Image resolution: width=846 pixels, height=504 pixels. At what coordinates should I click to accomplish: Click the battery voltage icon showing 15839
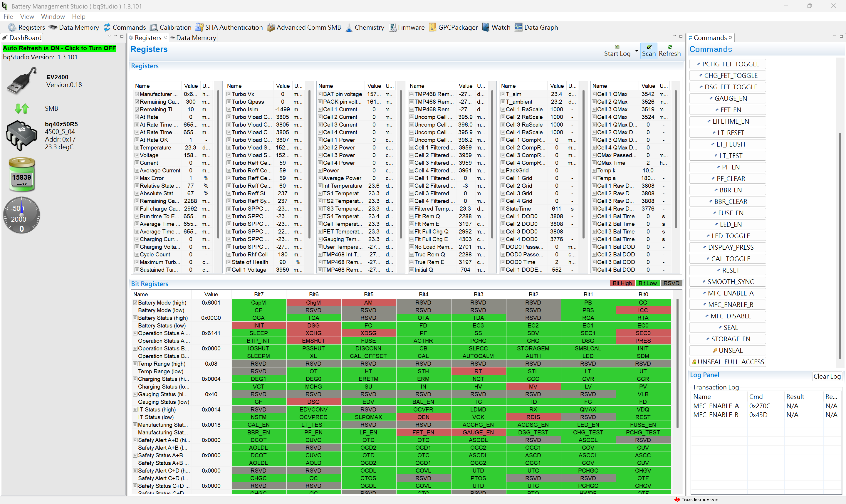(x=22, y=174)
